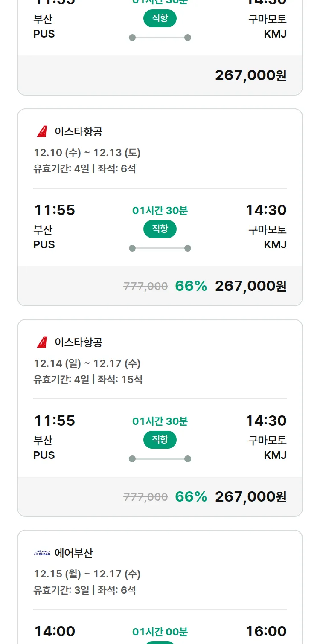
Task: Tap the 직항 badge in the 12.10 flight card
Action: coord(160,229)
